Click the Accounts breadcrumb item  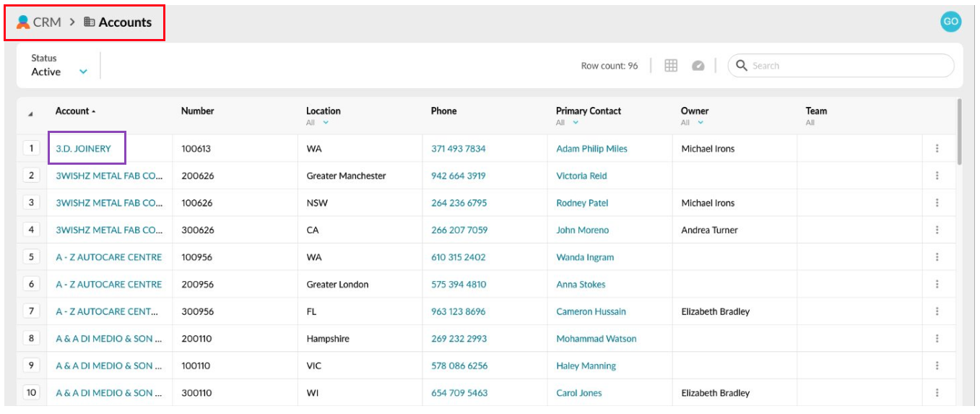click(124, 22)
